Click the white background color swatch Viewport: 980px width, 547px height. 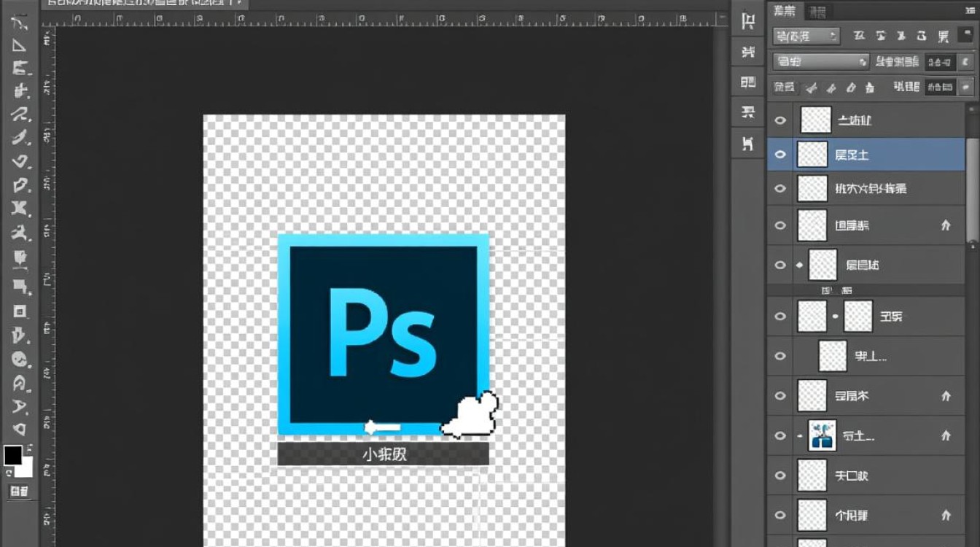click(x=26, y=468)
